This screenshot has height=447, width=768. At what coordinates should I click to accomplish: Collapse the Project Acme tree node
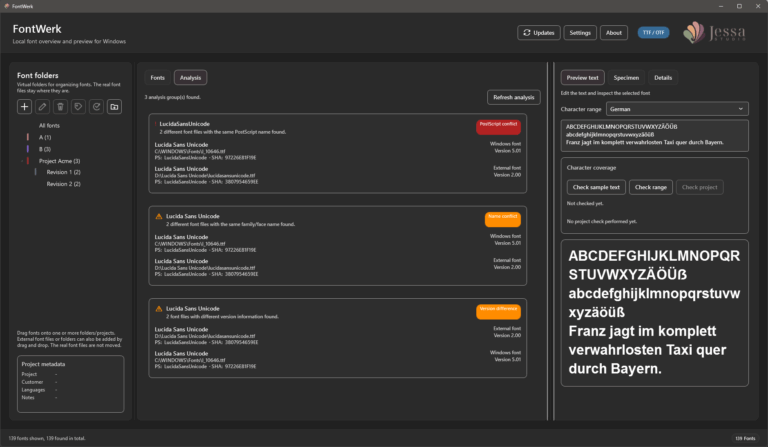tap(22, 161)
